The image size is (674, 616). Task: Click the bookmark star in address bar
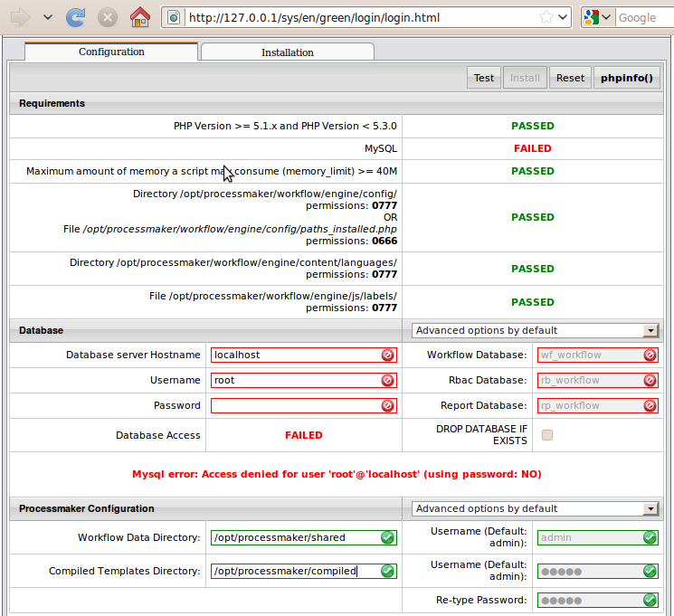pos(546,17)
